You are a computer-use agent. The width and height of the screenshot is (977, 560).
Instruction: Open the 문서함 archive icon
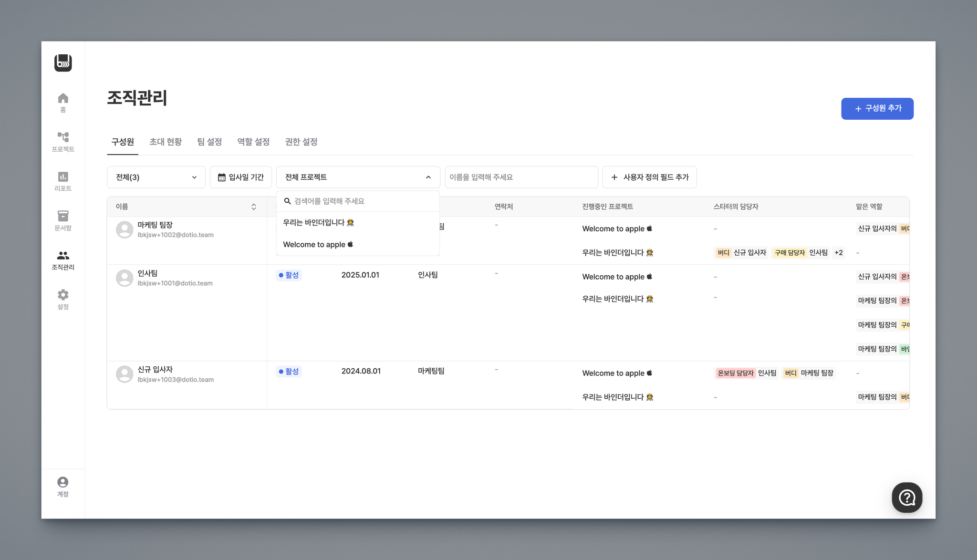pos(63,220)
